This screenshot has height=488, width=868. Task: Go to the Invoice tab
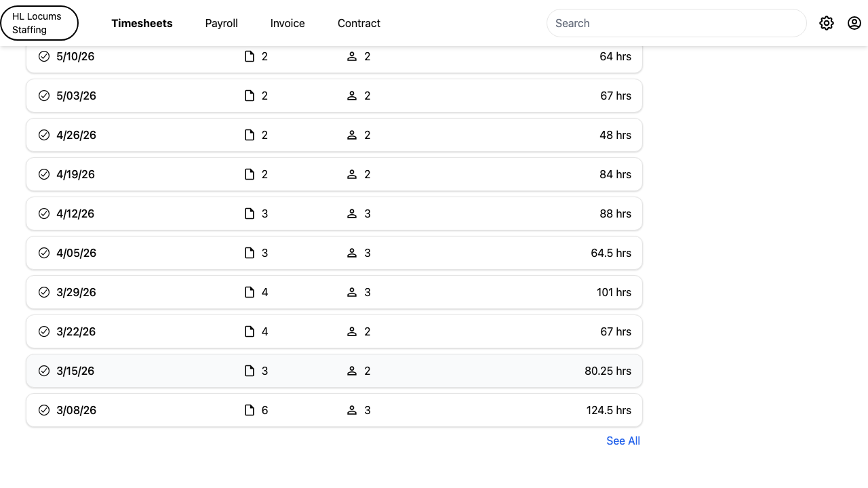point(288,23)
